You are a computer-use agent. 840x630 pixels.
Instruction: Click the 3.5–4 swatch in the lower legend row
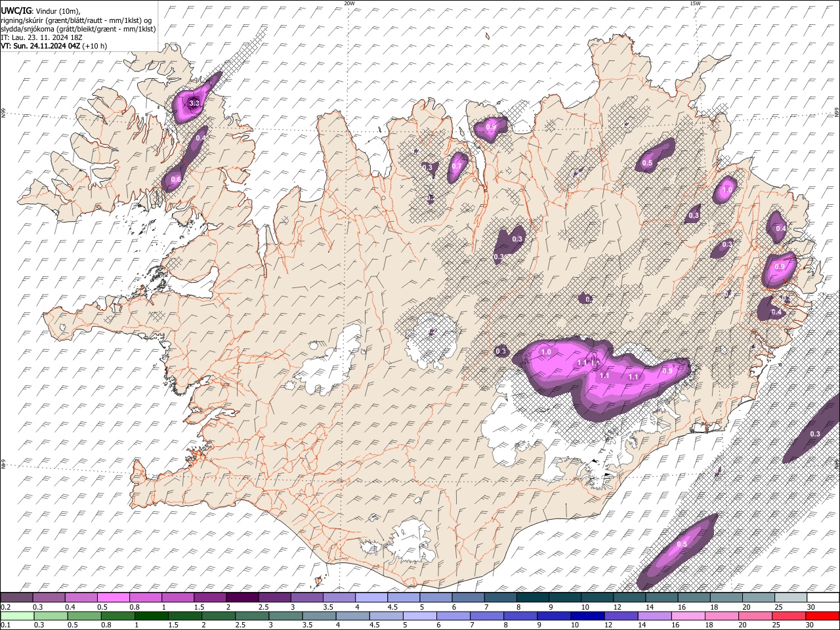319,616
